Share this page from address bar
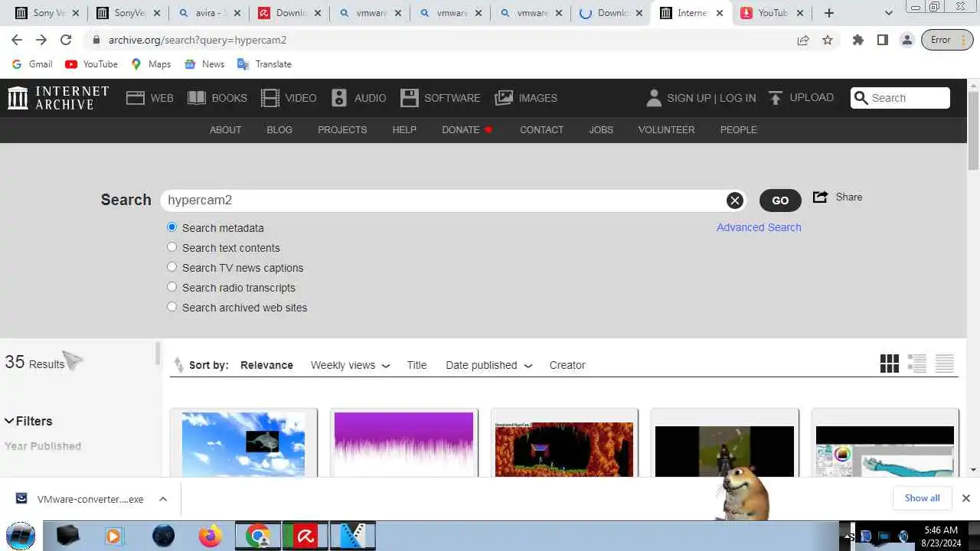The height and width of the screenshot is (551, 980). coord(803,40)
